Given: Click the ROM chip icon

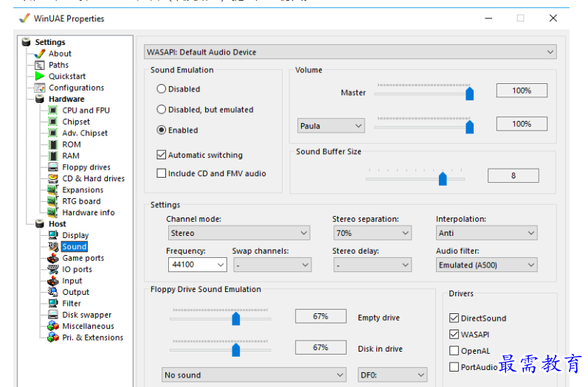Looking at the screenshot, I should (53, 144).
